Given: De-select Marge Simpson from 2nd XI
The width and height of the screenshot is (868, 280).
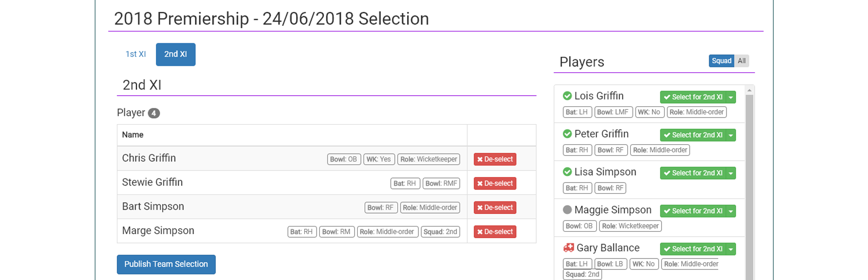Looking at the screenshot, I should 495,231.
